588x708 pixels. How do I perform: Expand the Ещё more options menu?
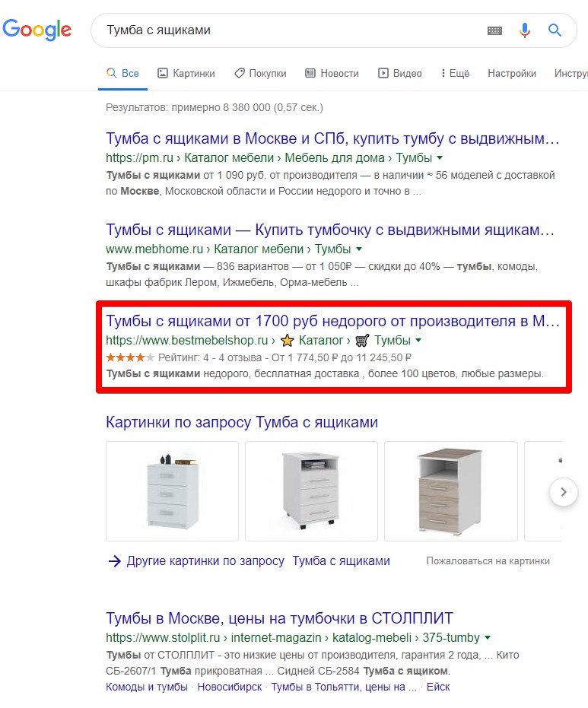pyautogui.click(x=455, y=74)
